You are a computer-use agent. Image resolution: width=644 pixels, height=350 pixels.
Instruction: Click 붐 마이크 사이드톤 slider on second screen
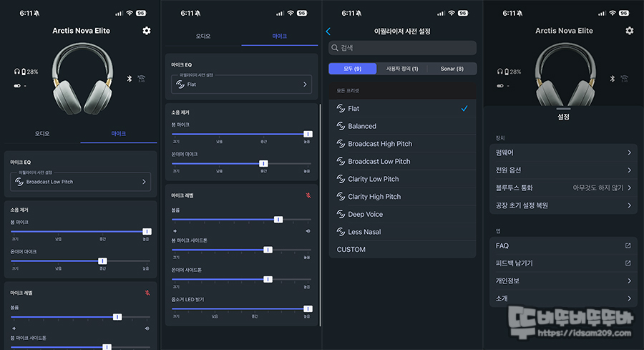242,250
